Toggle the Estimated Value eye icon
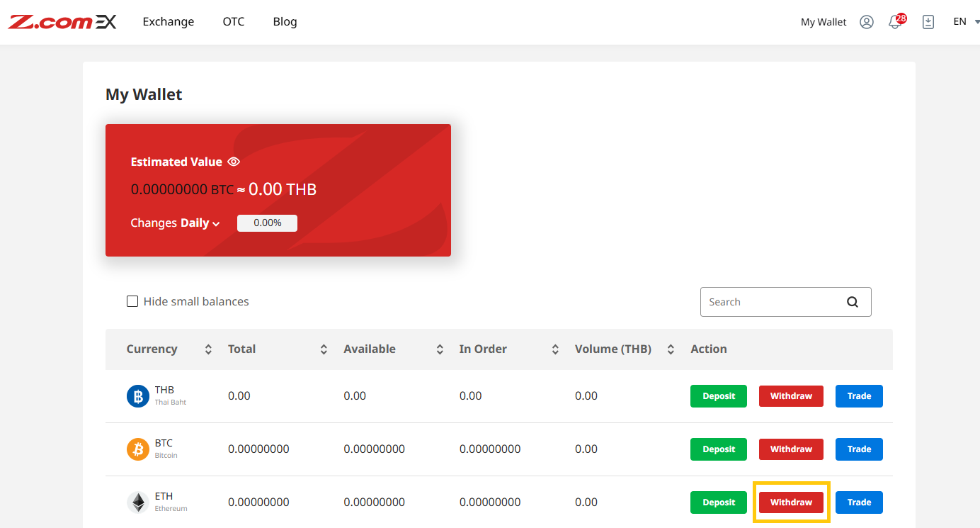Image resolution: width=980 pixels, height=528 pixels. 234,162
